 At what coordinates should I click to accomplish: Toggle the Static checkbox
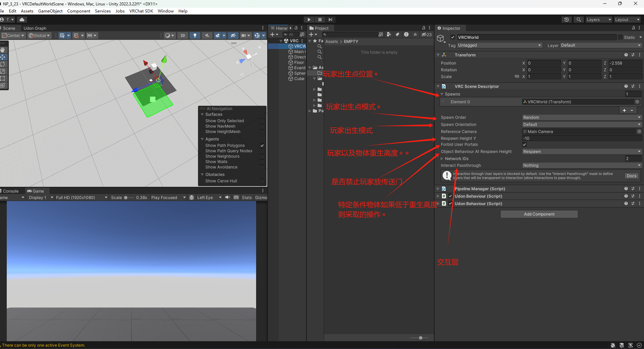coord(620,37)
